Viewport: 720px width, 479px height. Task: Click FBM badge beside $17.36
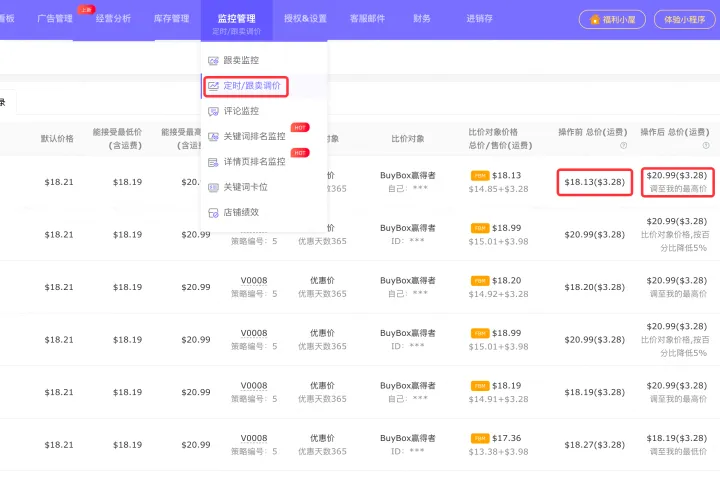(480, 439)
